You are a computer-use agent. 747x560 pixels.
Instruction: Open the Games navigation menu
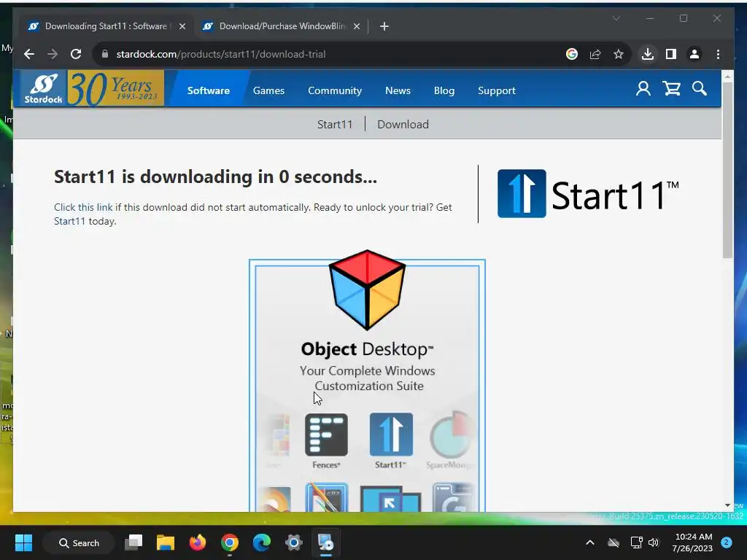click(268, 90)
